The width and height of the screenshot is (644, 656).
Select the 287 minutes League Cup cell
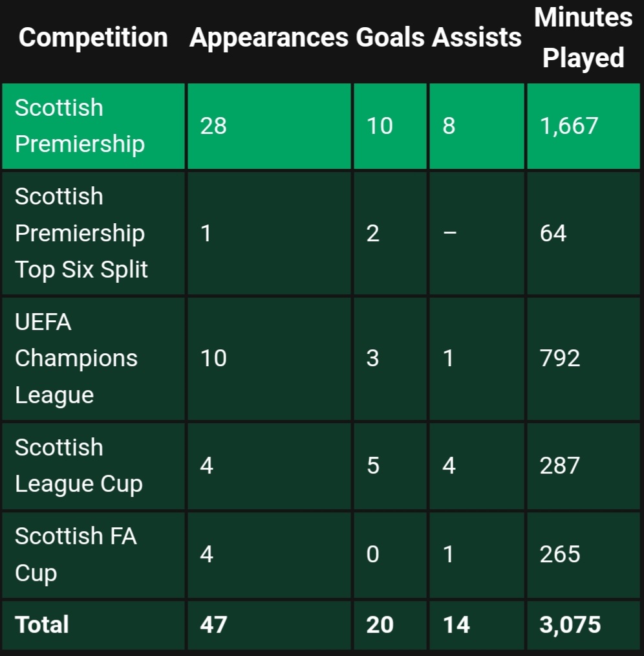point(583,466)
